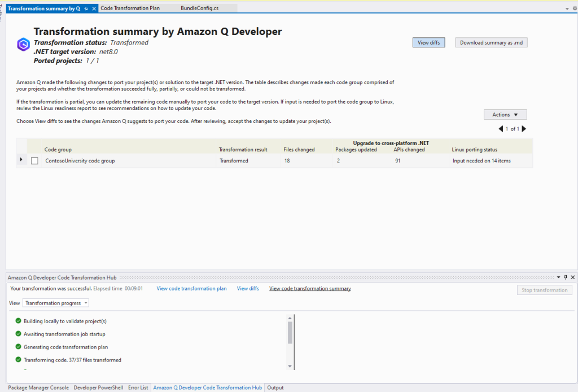Click the elapsed time 00:09:01

133,288
